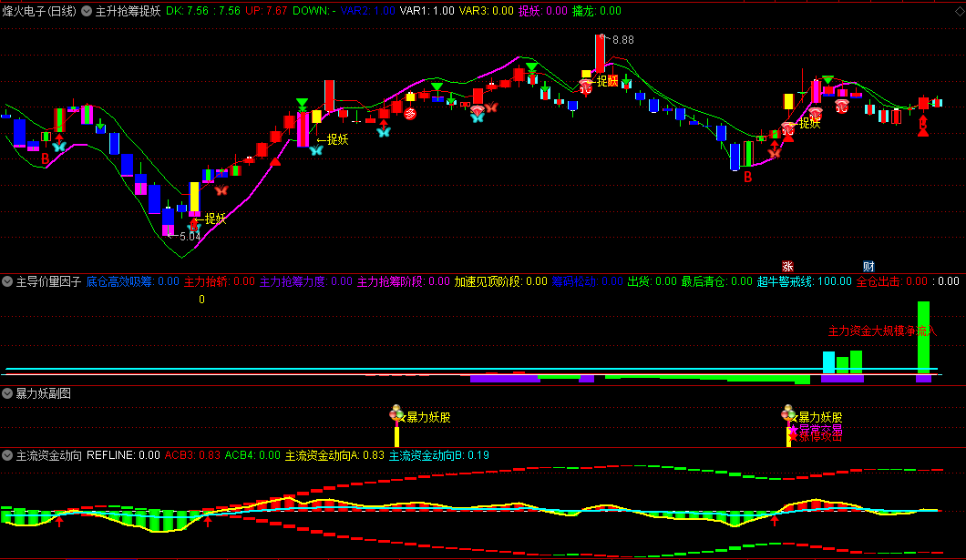Click the 捉妖 label next to the 8.88 peak
Screen dimensions: 966x560
(607, 81)
